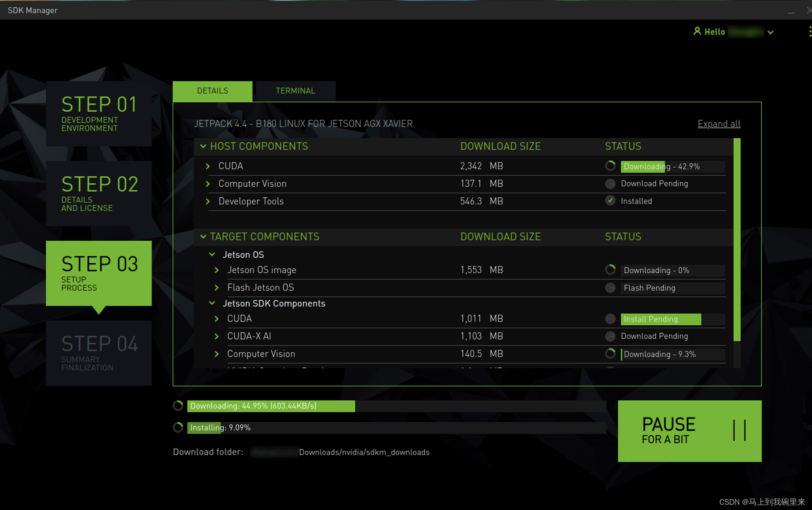Click the CUDA host downloading spinner icon

[610, 166]
